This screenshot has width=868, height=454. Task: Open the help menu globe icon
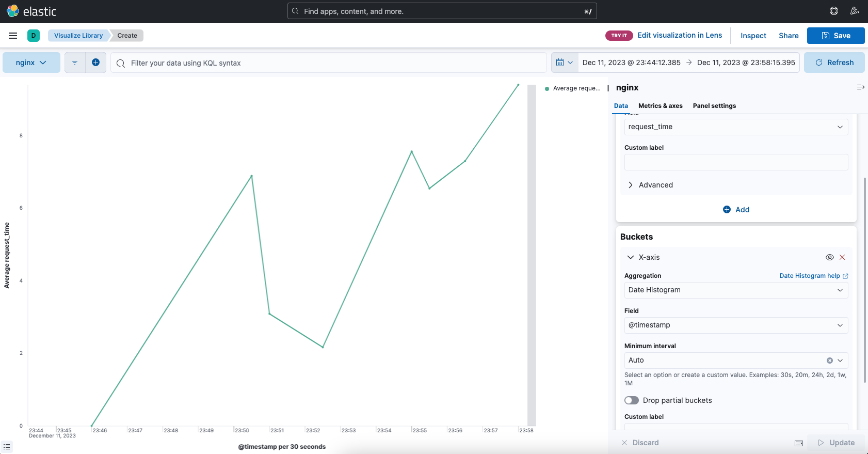[x=834, y=11]
